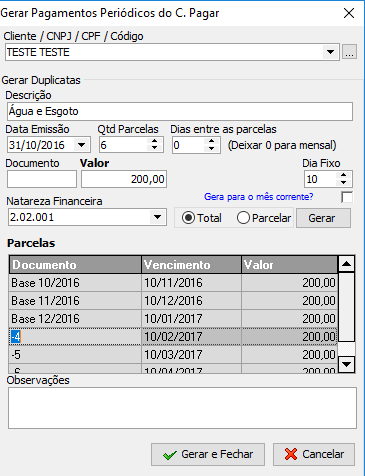The image size is (365, 476).
Task: Click the empty Documento input field
Action: coord(42,179)
